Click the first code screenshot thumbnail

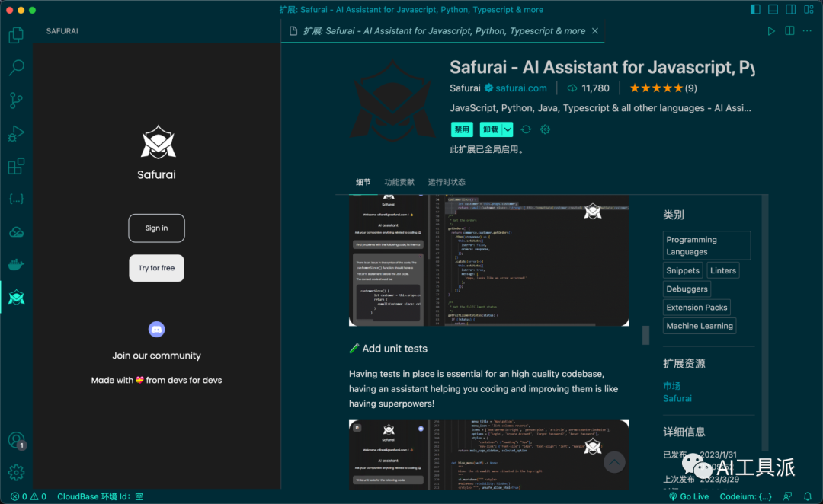click(488, 260)
